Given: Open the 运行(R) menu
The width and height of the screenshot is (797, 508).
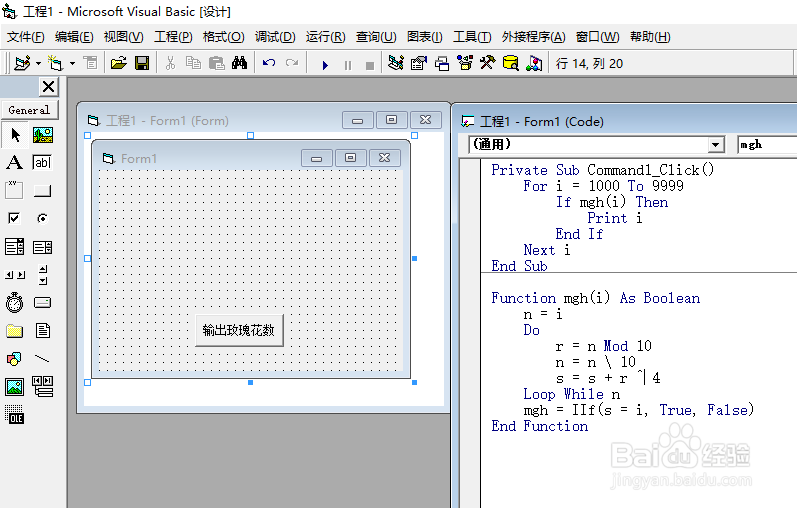Looking at the screenshot, I should pos(325,37).
